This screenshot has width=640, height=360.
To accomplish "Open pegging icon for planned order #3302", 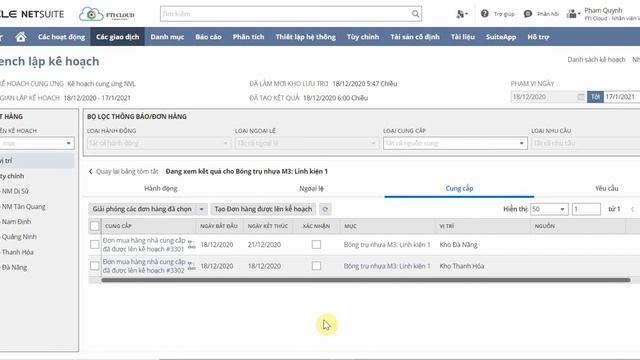I will pyautogui.click(x=191, y=266).
